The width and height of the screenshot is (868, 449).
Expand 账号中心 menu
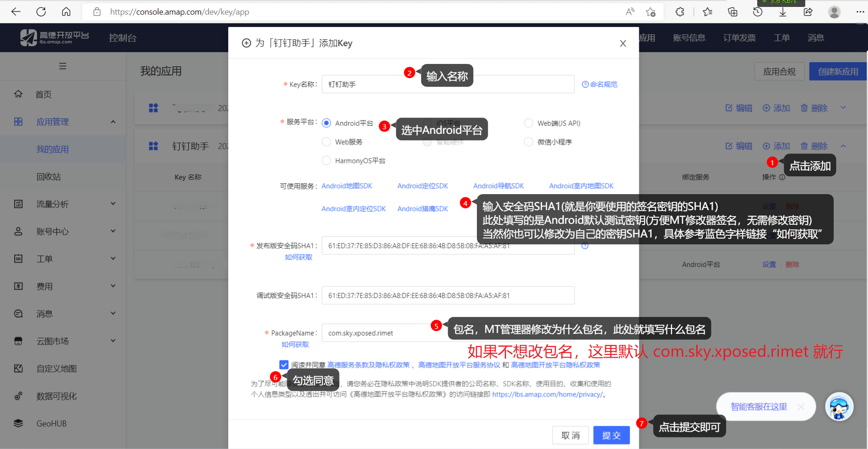tap(113, 231)
